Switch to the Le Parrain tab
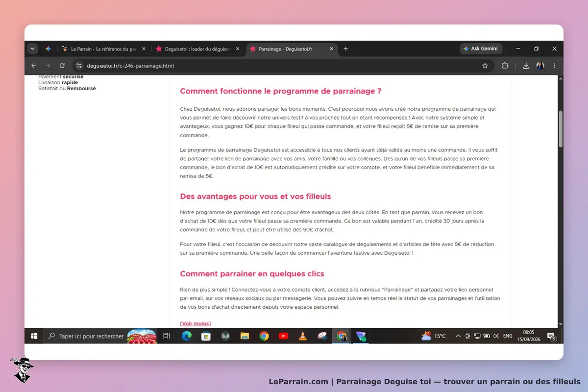This screenshot has height=392, width=588. (103, 49)
